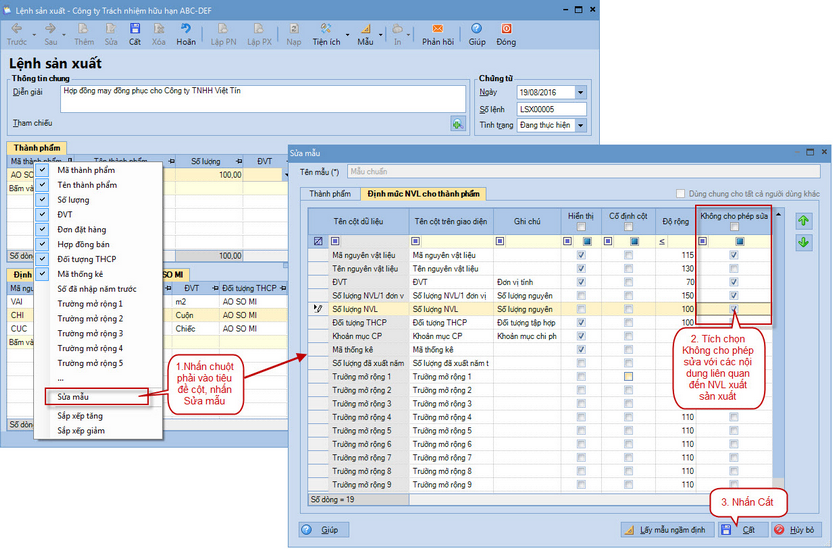833x549 pixels.
Task: Toggle Hiển thị for Số lượng NVL row
Action: (x=581, y=309)
